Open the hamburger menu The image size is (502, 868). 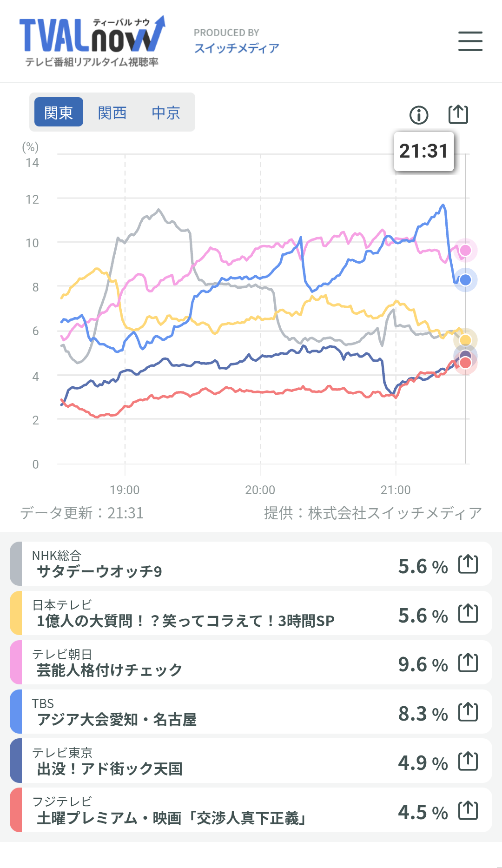click(470, 41)
